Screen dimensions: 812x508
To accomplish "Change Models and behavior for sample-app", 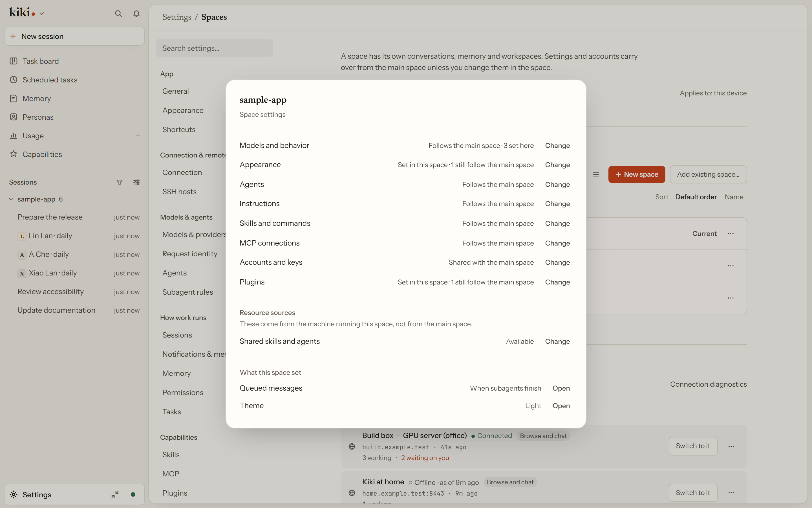I will (x=557, y=146).
